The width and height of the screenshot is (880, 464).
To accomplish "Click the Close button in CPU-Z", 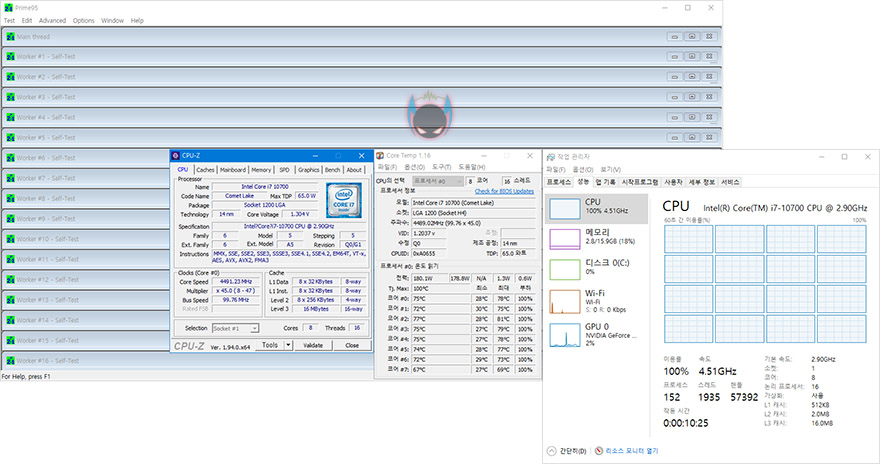I will pos(352,346).
